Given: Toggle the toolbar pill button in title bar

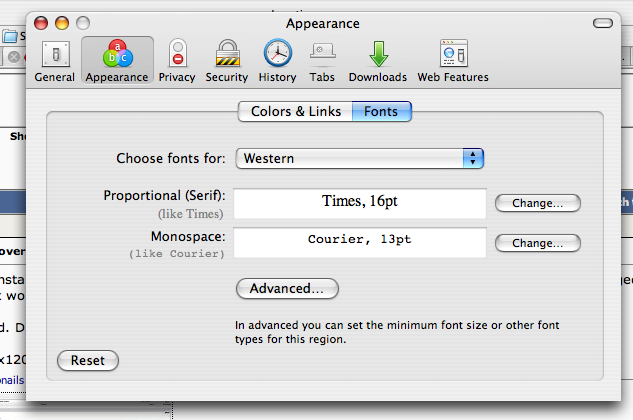Looking at the screenshot, I should click(603, 23).
